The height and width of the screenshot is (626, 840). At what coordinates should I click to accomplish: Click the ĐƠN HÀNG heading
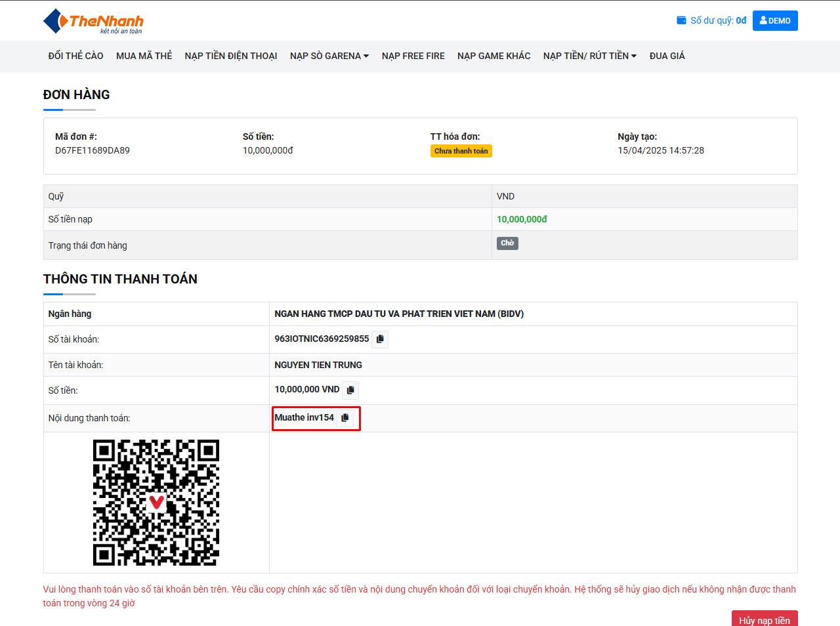(x=77, y=94)
